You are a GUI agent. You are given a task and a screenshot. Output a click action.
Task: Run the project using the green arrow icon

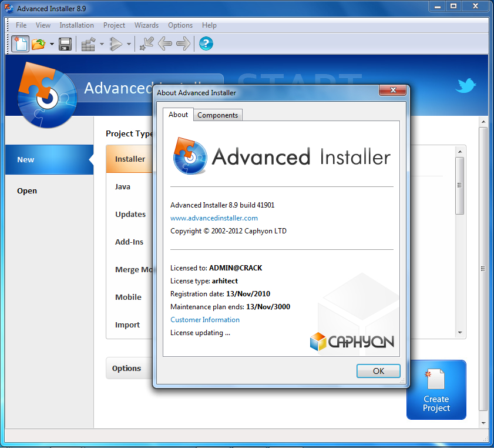pos(116,44)
